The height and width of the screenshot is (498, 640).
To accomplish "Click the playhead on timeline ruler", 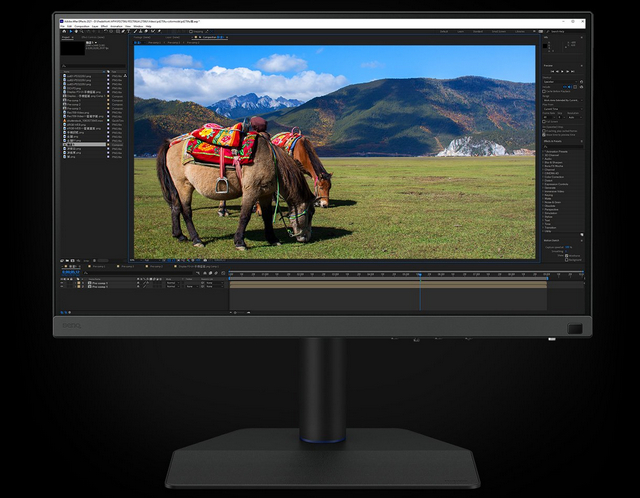I will pyautogui.click(x=420, y=273).
